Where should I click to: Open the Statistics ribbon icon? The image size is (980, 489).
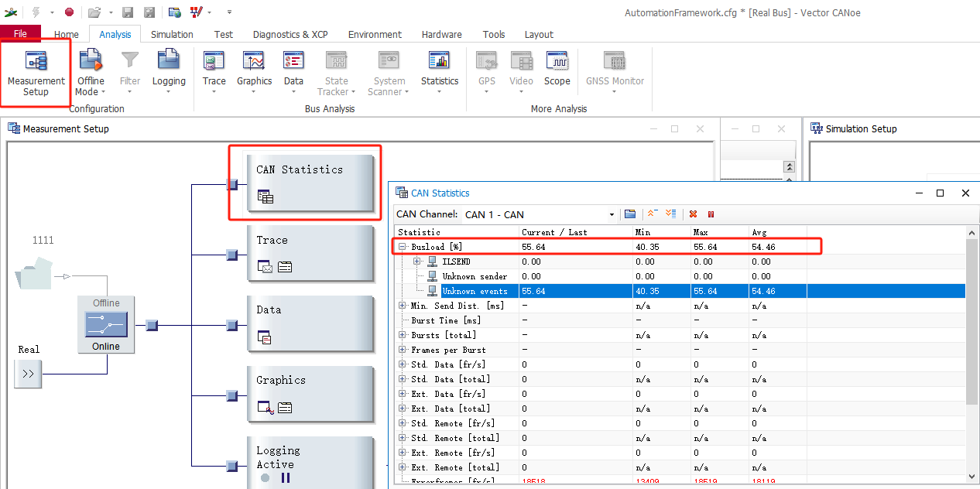pos(440,60)
